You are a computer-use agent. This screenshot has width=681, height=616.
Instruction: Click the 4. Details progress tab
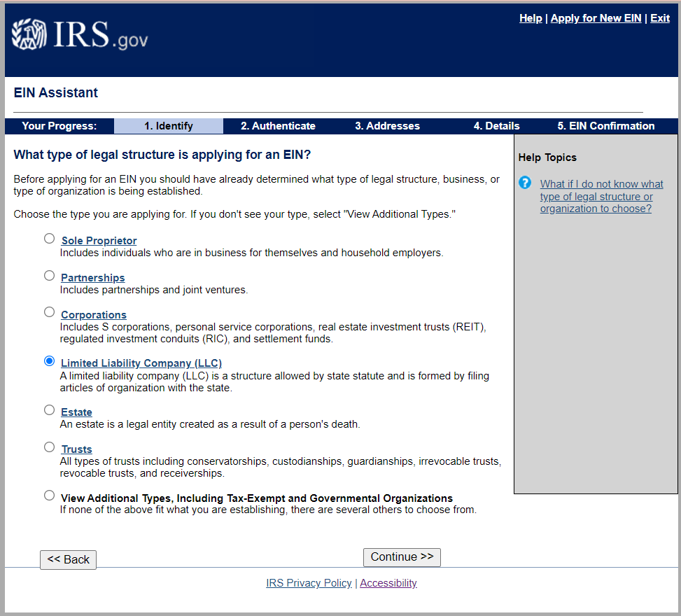point(496,126)
